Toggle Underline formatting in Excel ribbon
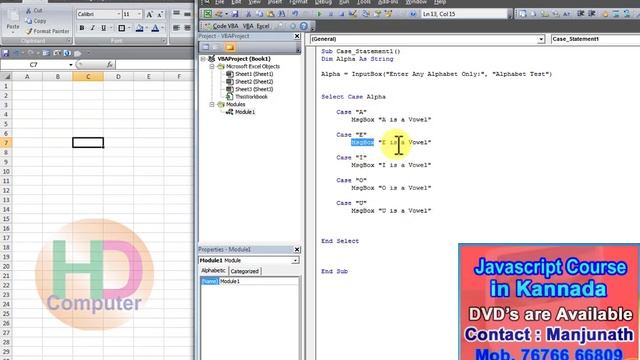 pyautogui.click(x=104, y=28)
